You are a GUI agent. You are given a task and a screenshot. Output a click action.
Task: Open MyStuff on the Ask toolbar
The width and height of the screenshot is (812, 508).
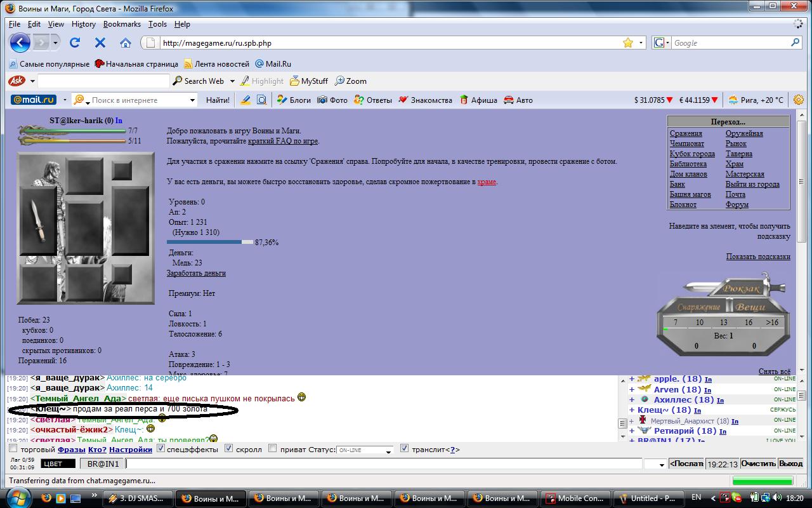(x=309, y=81)
